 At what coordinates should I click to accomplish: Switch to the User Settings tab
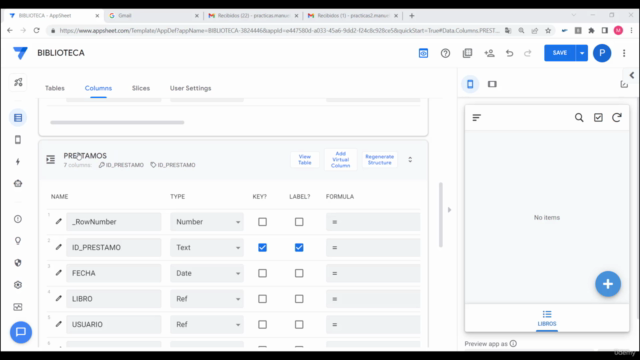(191, 88)
